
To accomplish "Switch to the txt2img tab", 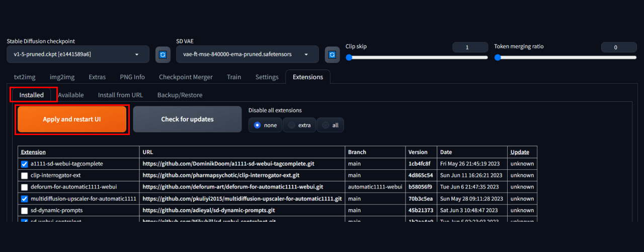I will click(24, 77).
